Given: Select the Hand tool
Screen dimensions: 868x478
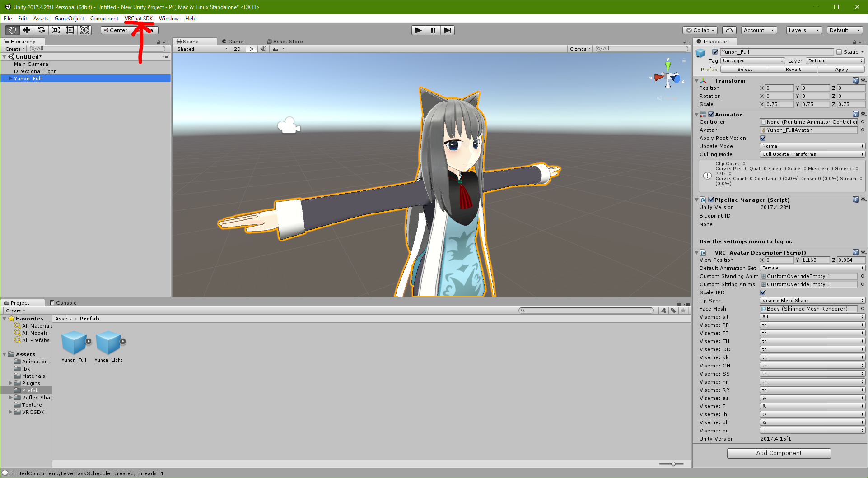Looking at the screenshot, I should click(12, 30).
